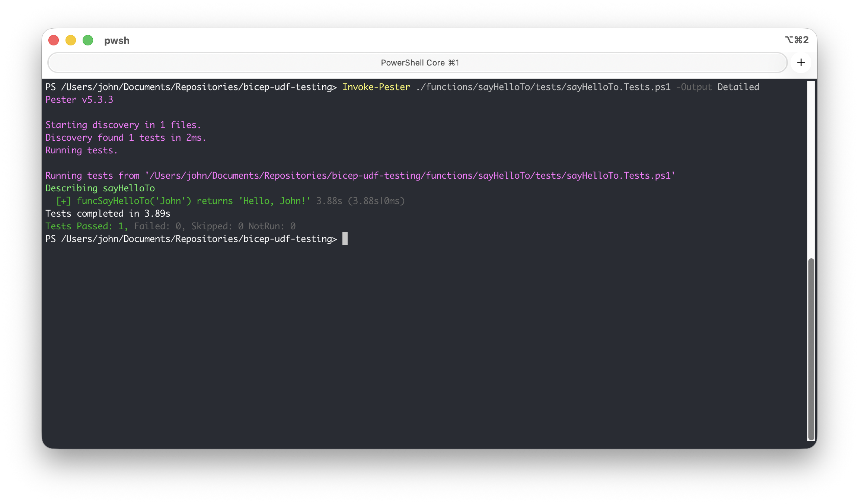Click the -Output parameter text
859x504 pixels.
pyautogui.click(x=694, y=87)
